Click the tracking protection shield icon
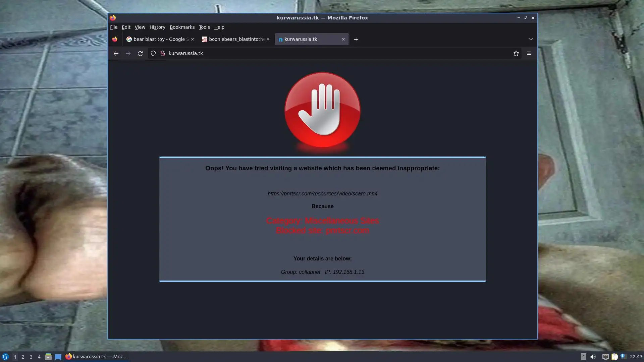644x362 pixels. tap(153, 53)
